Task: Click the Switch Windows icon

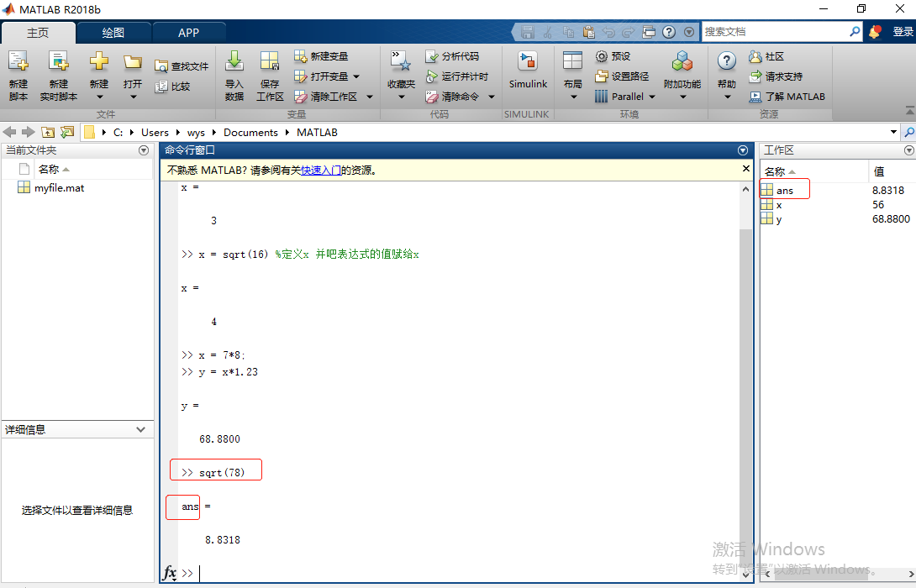Action: [649, 32]
